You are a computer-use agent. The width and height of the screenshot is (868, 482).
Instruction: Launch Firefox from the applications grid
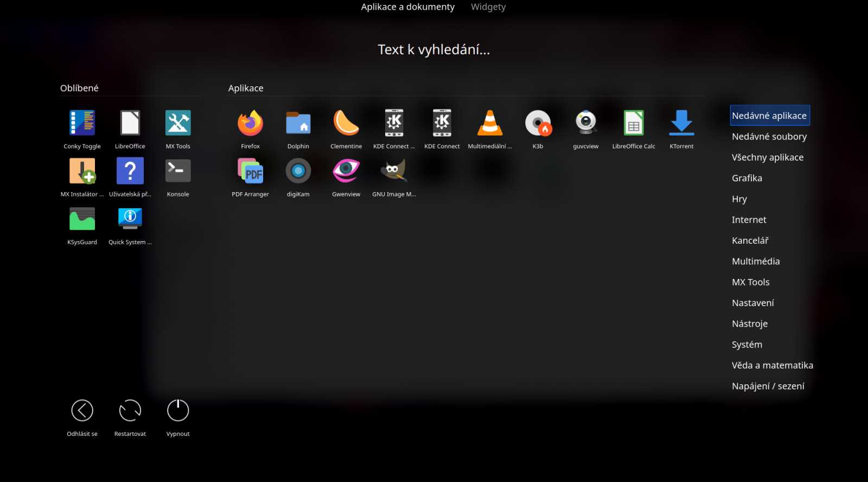(x=250, y=129)
